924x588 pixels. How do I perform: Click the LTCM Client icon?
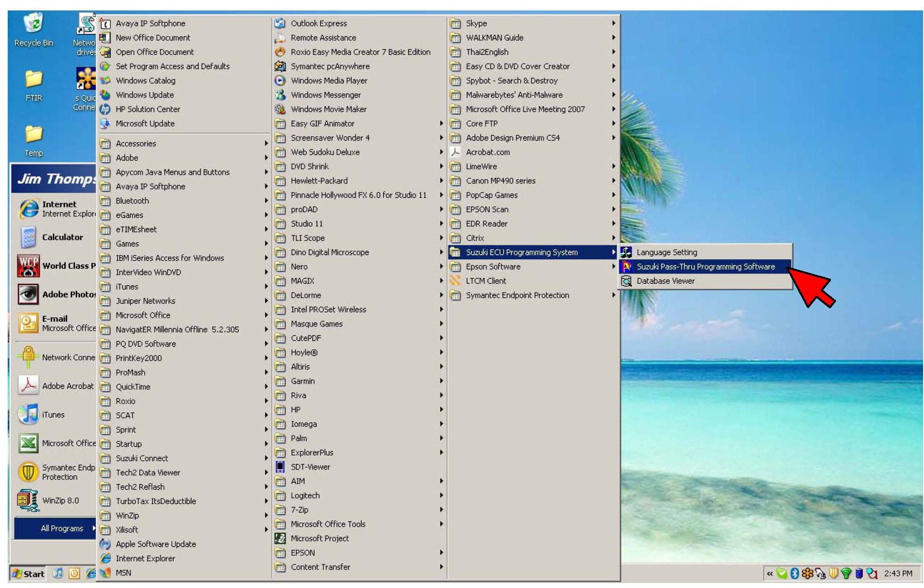455,281
